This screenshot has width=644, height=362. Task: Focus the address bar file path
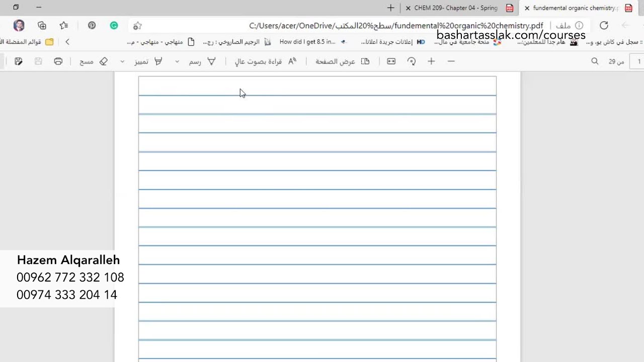tap(396, 26)
